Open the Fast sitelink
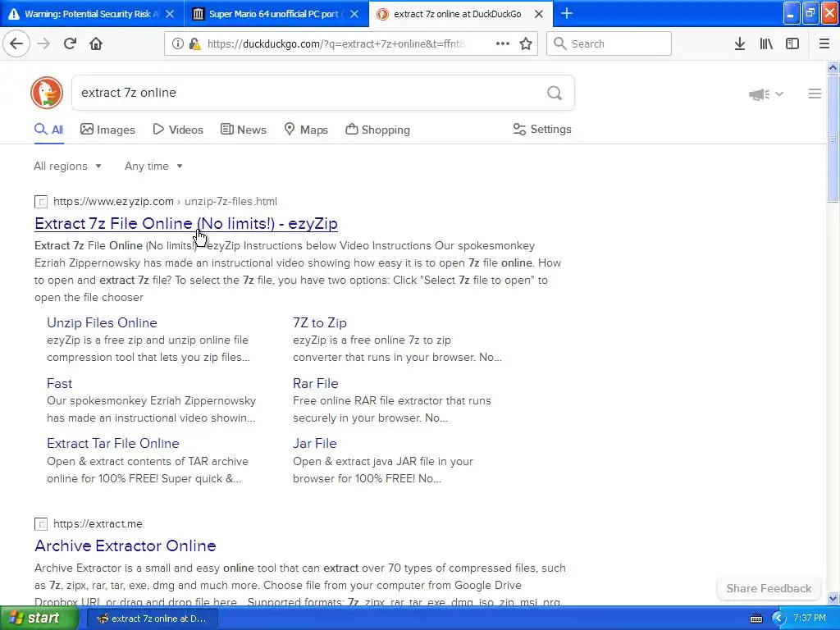 coord(59,384)
